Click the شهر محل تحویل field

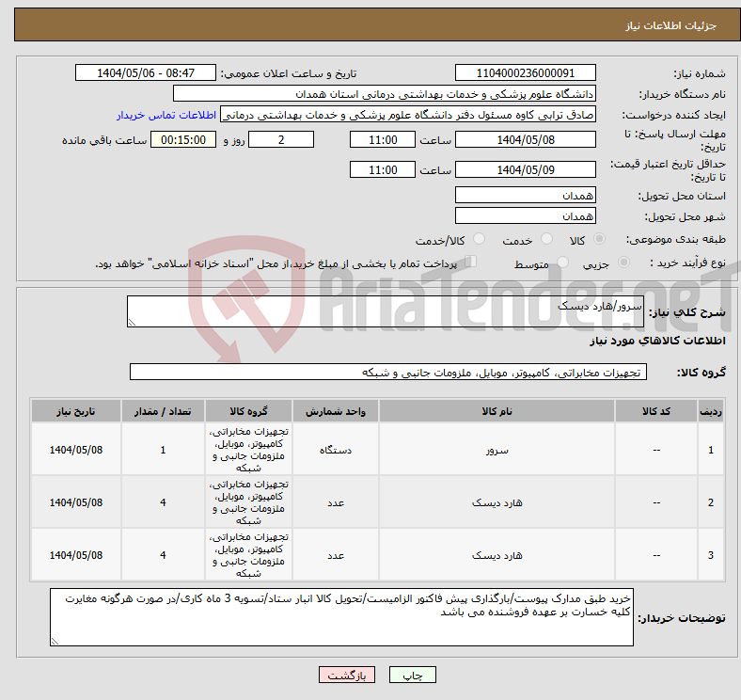pos(525,215)
